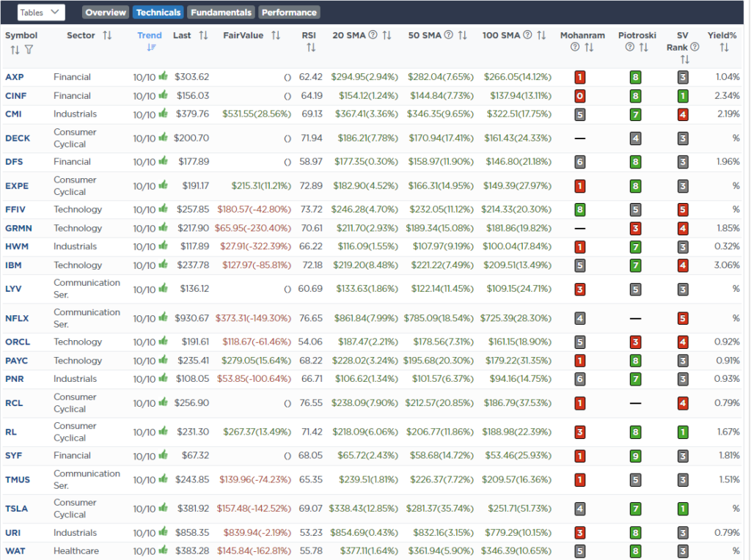Click the 20 SMA help question icon

tap(373, 35)
